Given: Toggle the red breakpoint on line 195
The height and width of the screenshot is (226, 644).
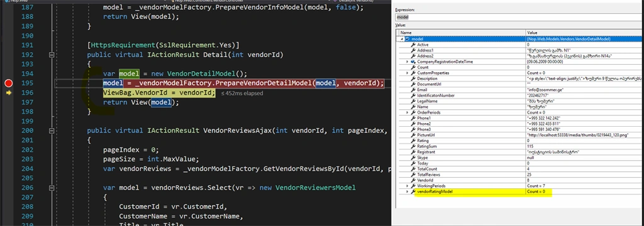Looking at the screenshot, I should [x=9, y=83].
